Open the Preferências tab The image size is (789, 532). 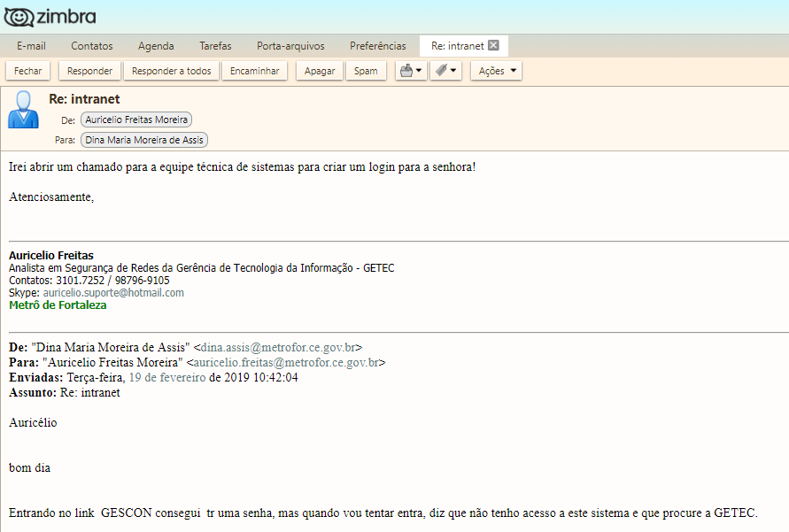[x=378, y=46]
